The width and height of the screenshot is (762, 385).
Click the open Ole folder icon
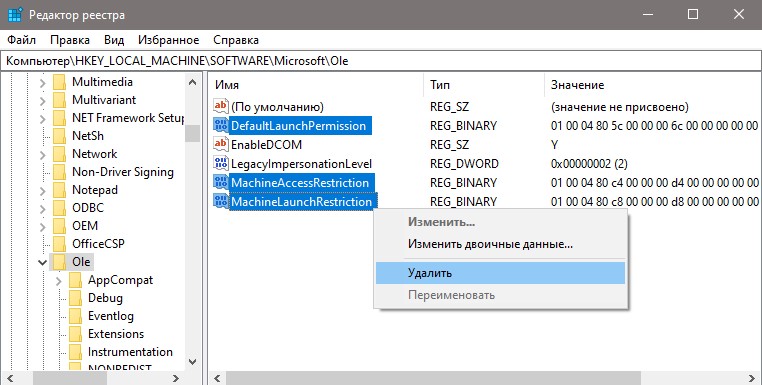coord(59,262)
